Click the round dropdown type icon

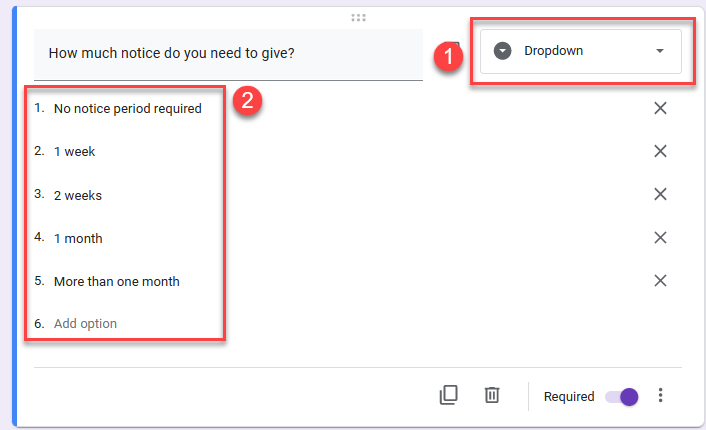coord(503,51)
